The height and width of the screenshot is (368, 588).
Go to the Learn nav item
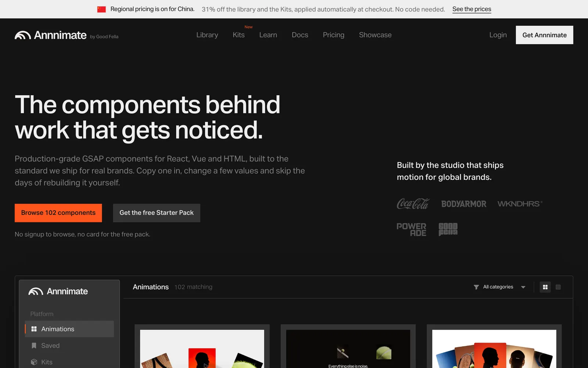point(268,35)
